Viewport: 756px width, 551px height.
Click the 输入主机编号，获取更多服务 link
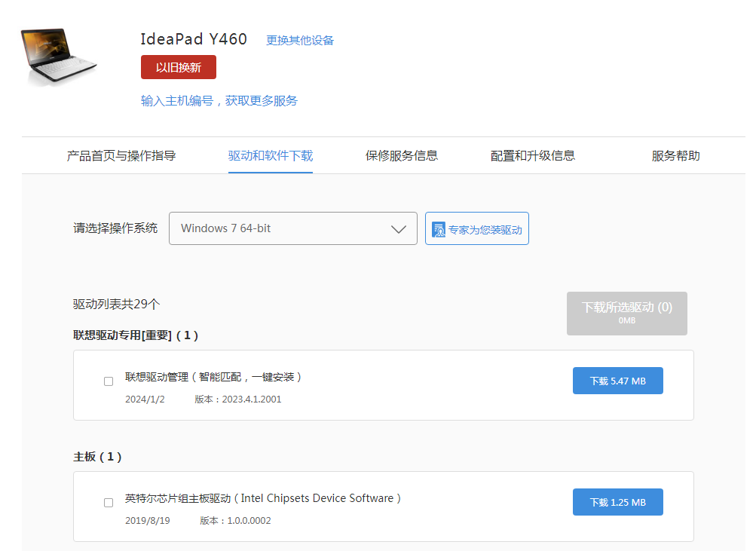click(219, 101)
